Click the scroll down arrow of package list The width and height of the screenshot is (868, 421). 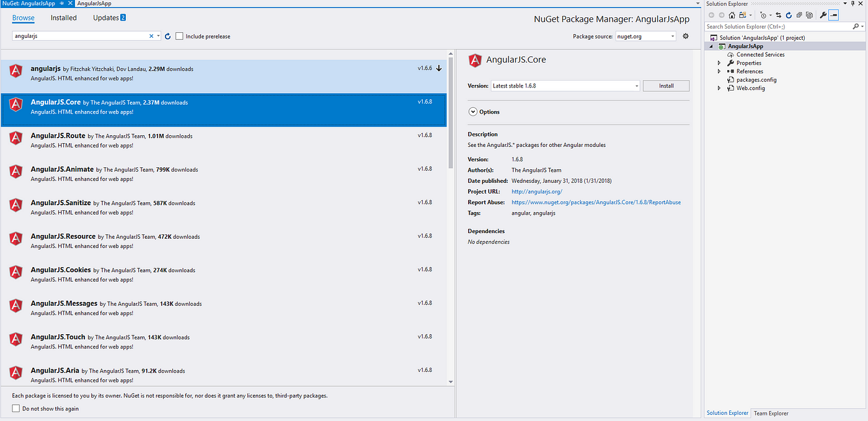pos(451,381)
